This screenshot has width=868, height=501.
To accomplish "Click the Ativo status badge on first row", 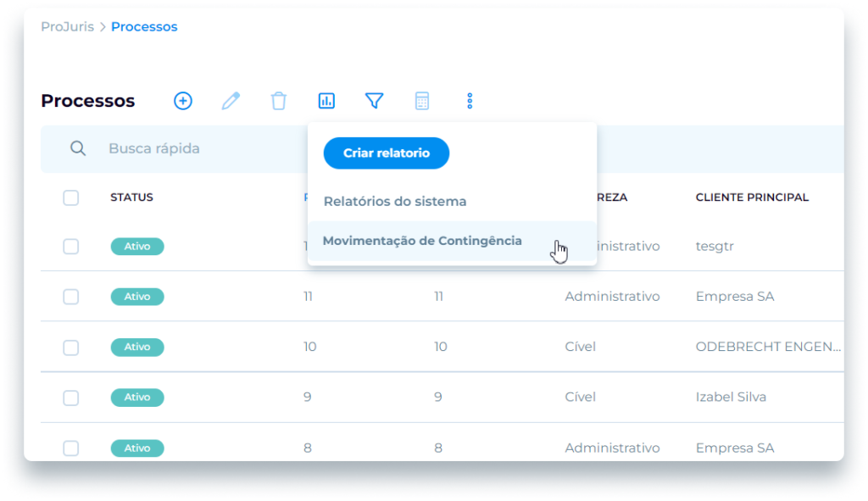I will pos(137,246).
